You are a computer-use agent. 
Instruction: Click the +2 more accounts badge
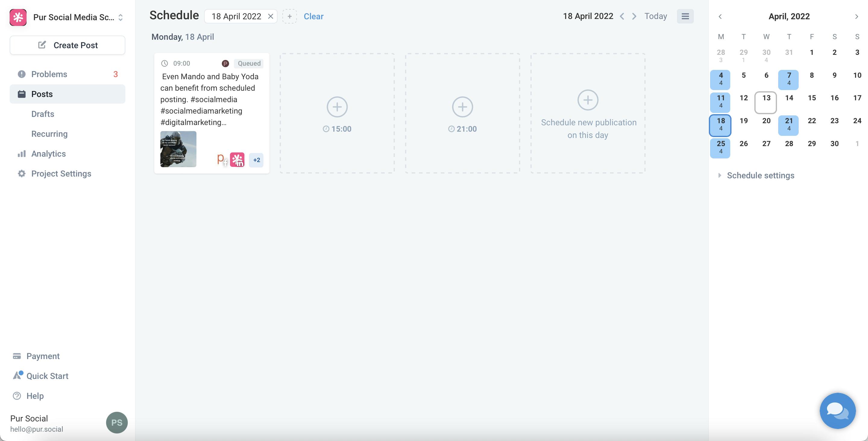pos(256,160)
